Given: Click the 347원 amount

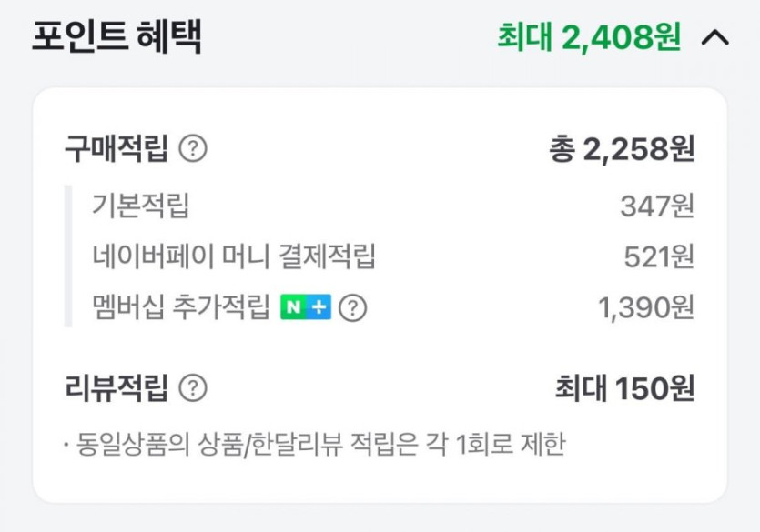Looking at the screenshot, I should coord(657,206).
